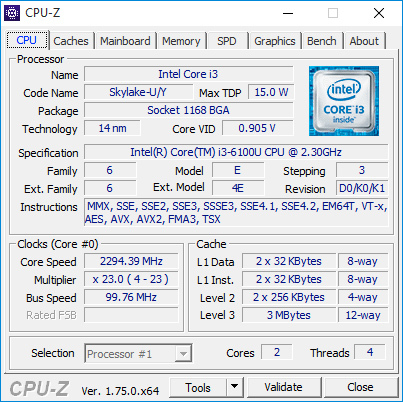Go to the Graphics tab

tap(275, 41)
